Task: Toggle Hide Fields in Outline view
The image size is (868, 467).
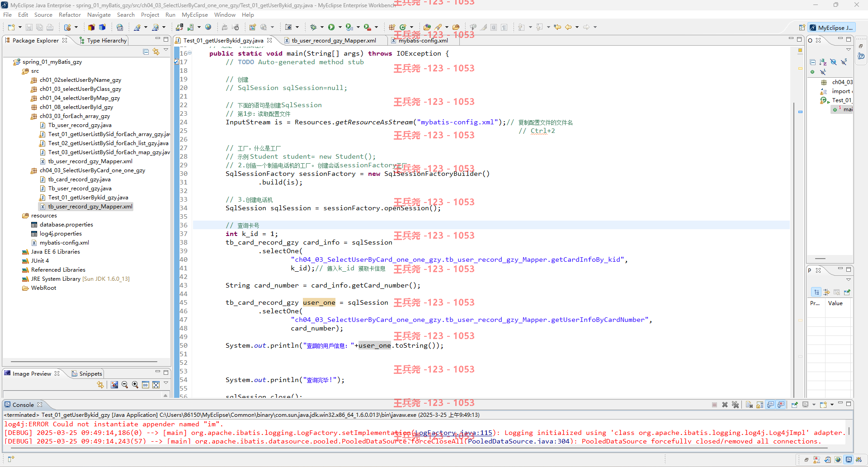Action: (x=833, y=62)
